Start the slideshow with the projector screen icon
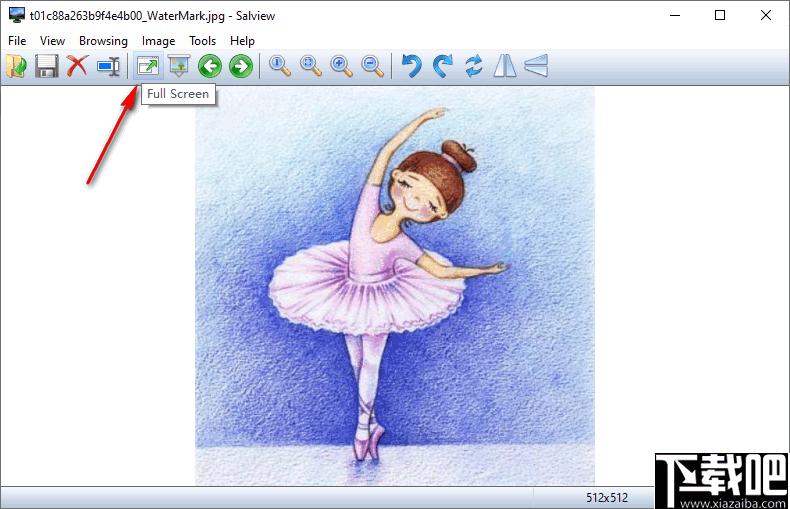790x509 pixels. (179, 66)
